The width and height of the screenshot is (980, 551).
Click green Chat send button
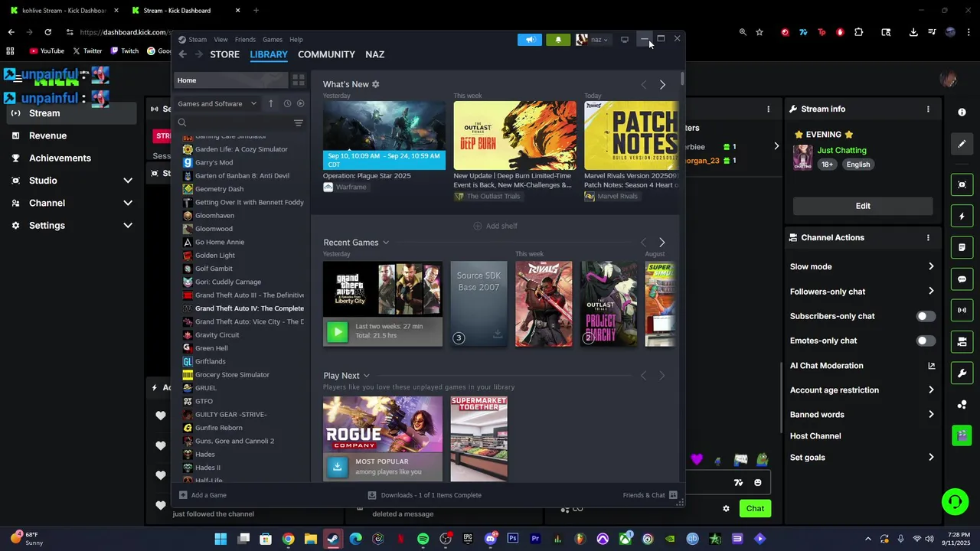point(755,508)
